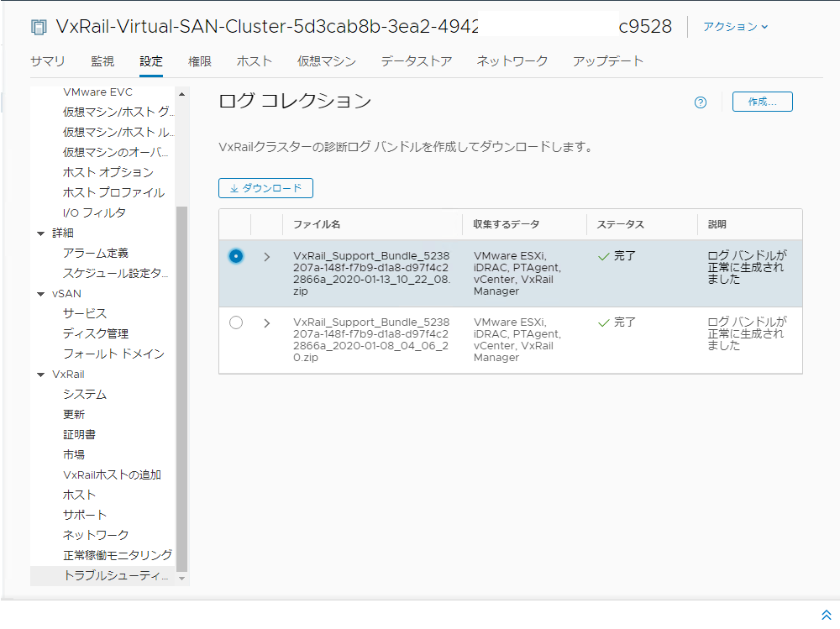Click the ファイル名 column header
The width and height of the screenshot is (840, 629).
coord(316,224)
